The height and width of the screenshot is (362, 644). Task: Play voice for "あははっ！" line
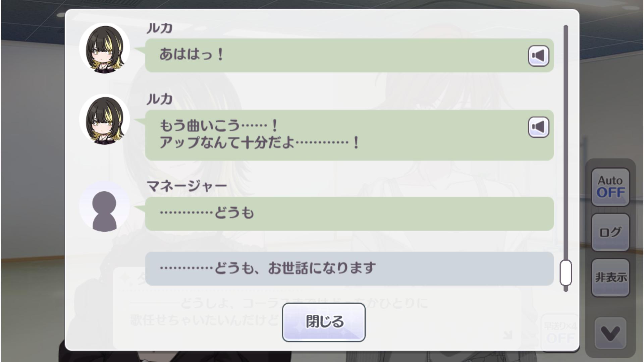pyautogui.click(x=538, y=56)
